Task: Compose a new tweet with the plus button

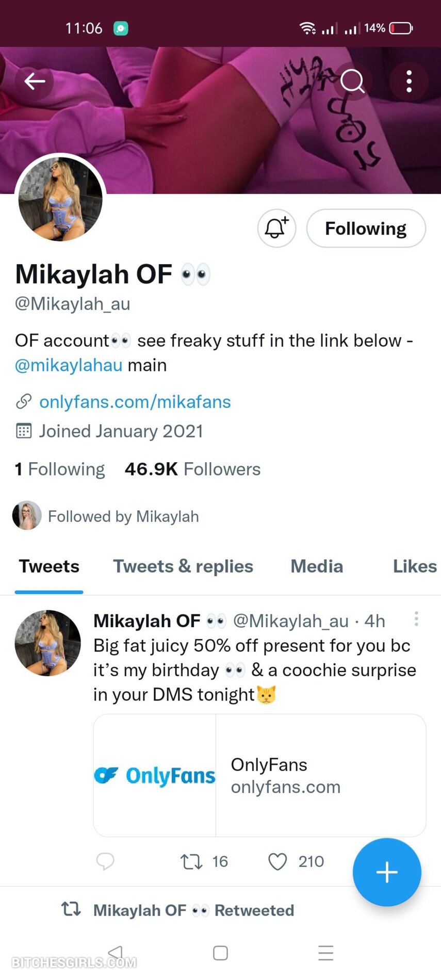Action: [x=387, y=872]
